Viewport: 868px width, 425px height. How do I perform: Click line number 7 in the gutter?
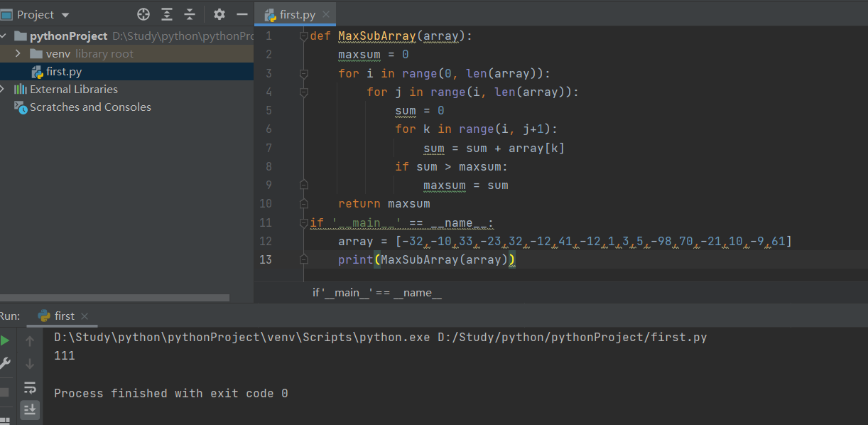click(x=268, y=148)
